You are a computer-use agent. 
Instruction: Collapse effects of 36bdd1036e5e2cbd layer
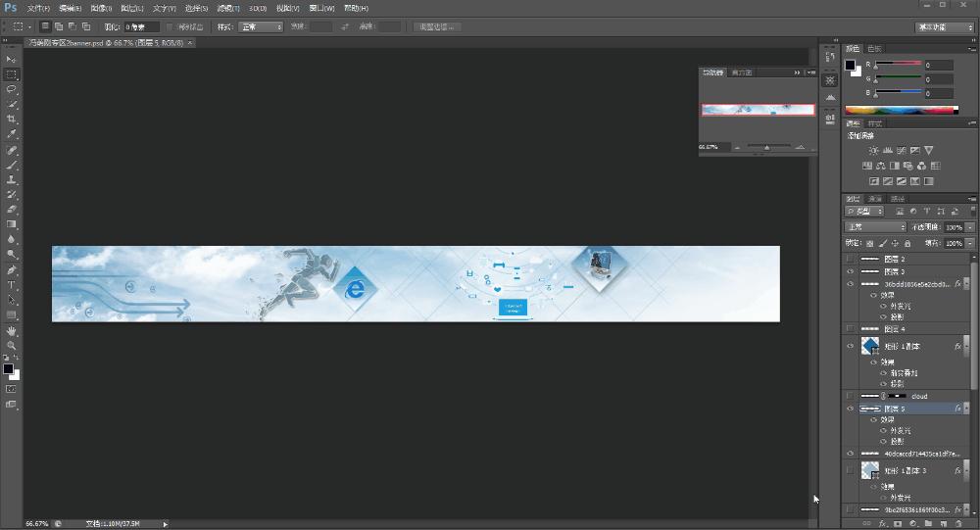coord(965,284)
